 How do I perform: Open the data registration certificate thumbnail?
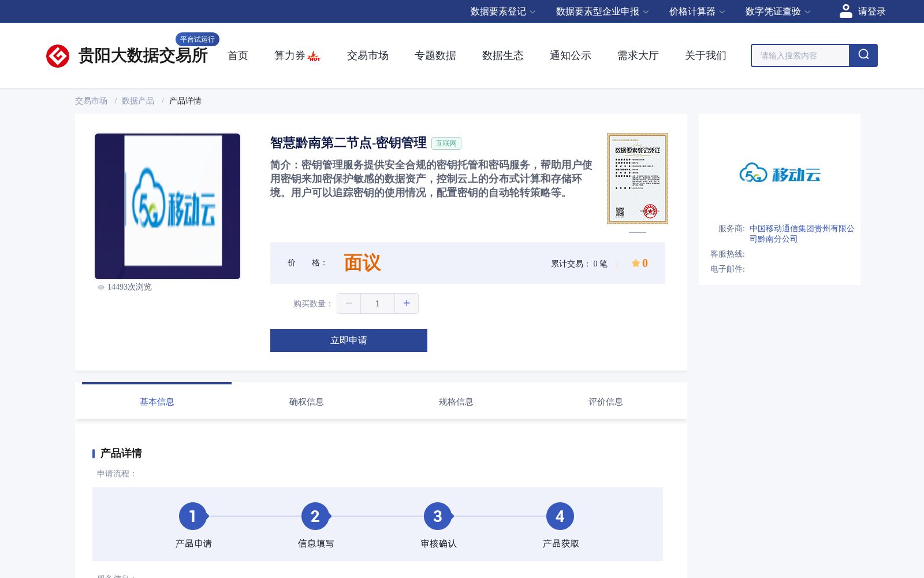pos(638,179)
